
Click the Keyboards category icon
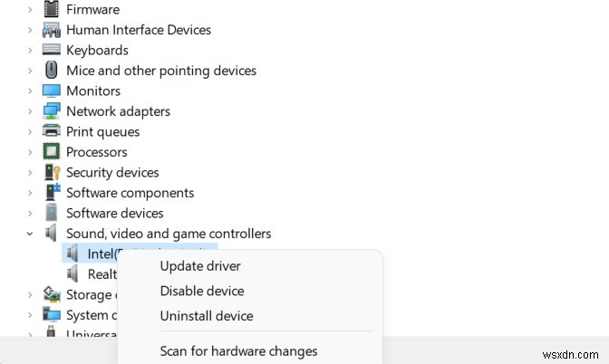[x=52, y=50]
